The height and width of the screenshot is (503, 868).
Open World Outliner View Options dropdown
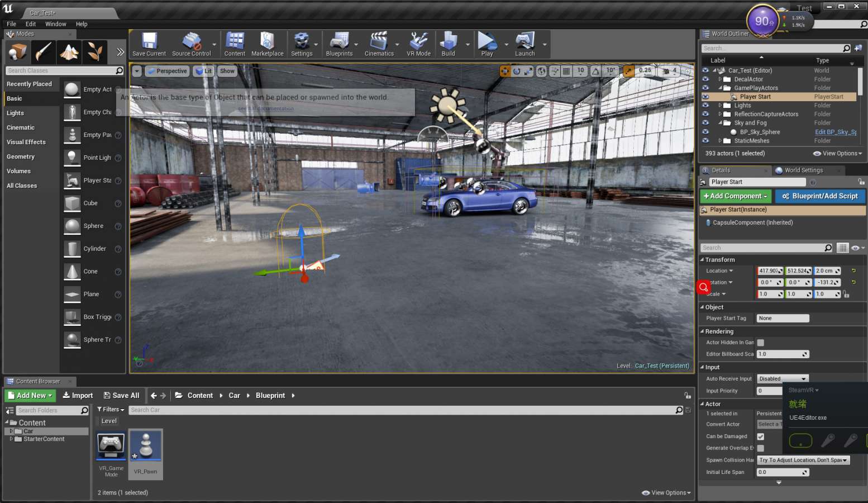(837, 154)
